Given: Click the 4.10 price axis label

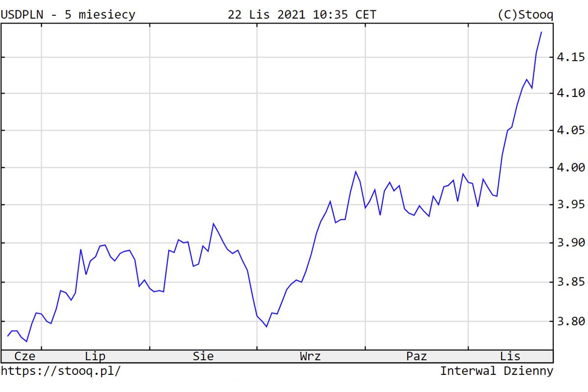Looking at the screenshot, I should pos(571,93).
